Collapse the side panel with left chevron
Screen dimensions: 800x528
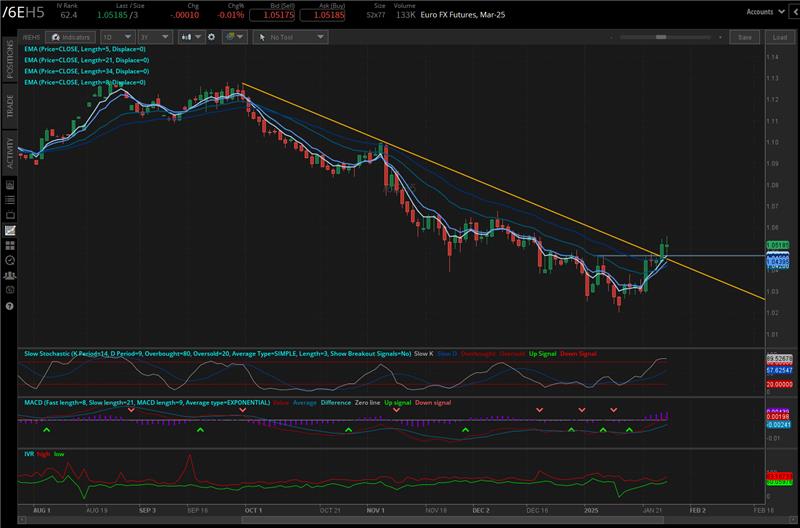795,12
